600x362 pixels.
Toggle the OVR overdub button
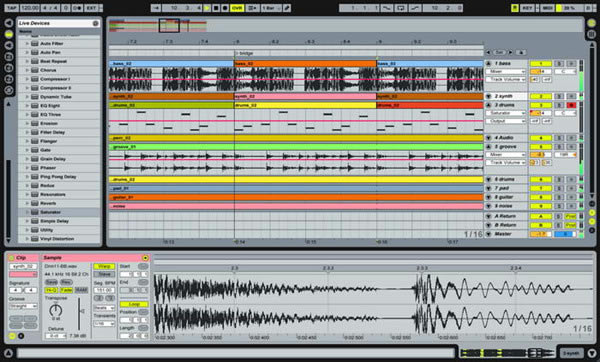coord(237,8)
